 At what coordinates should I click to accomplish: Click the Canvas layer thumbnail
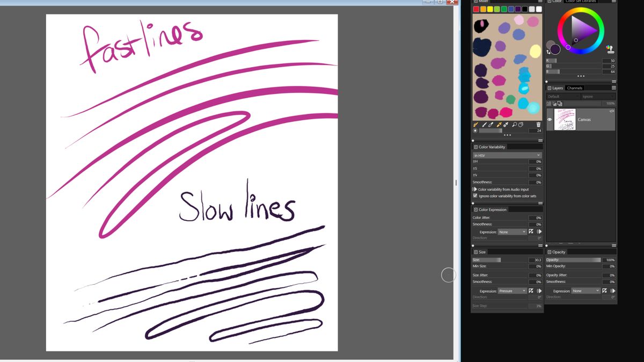tap(565, 119)
